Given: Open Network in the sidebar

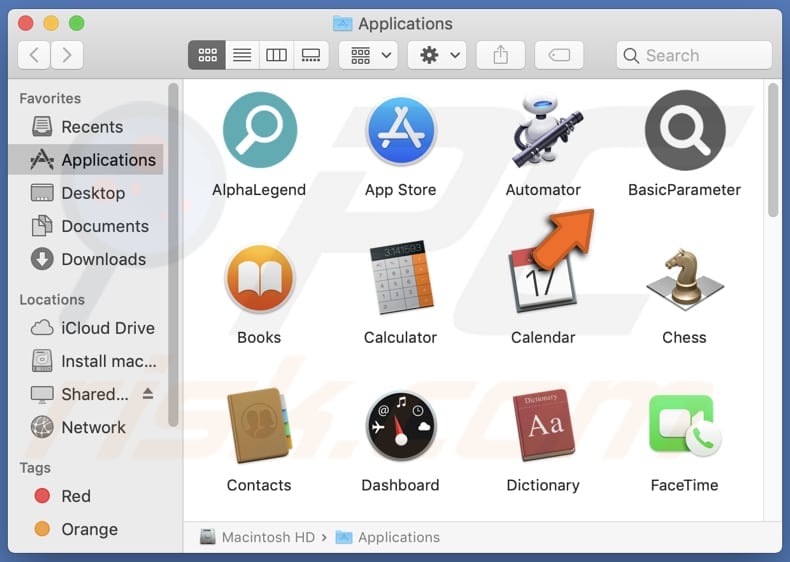Looking at the screenshot, I should [x=86, y=427].
